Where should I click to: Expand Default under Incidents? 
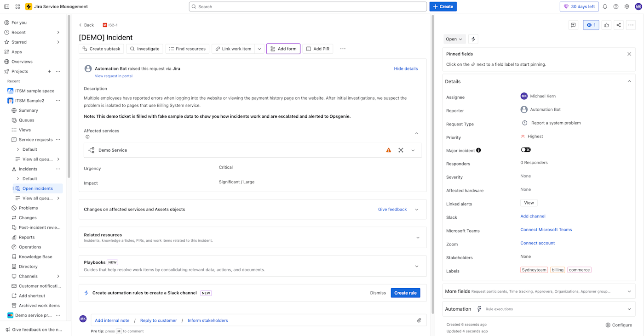tap(18, 179)
